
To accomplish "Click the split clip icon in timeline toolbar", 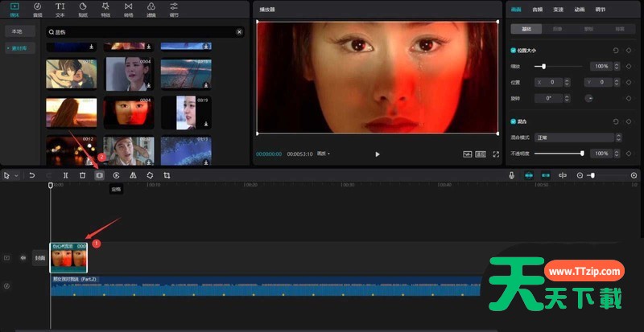I will [65, 174].
